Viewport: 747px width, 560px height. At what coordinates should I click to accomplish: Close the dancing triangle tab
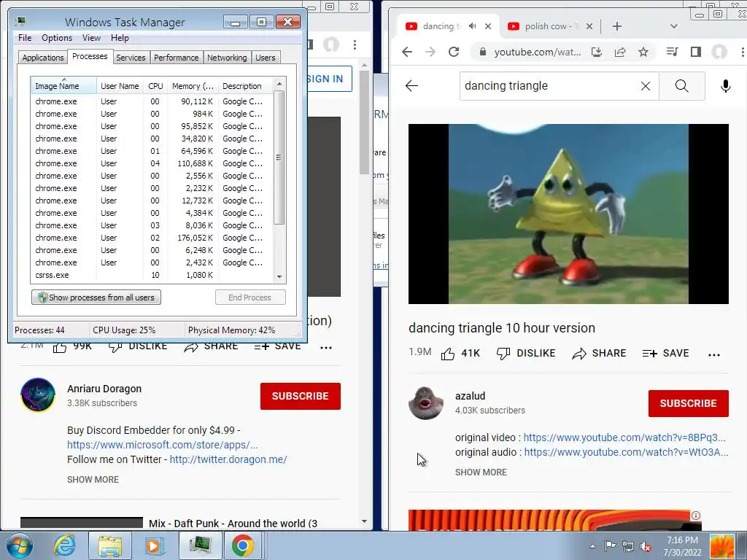(488, 26)
